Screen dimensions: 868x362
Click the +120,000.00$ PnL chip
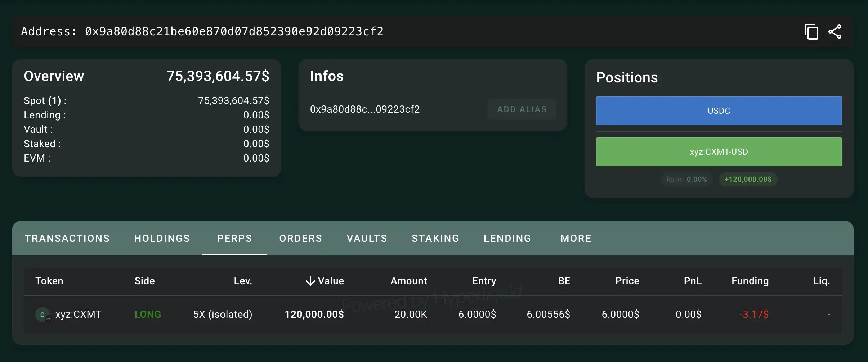[748, 179]
